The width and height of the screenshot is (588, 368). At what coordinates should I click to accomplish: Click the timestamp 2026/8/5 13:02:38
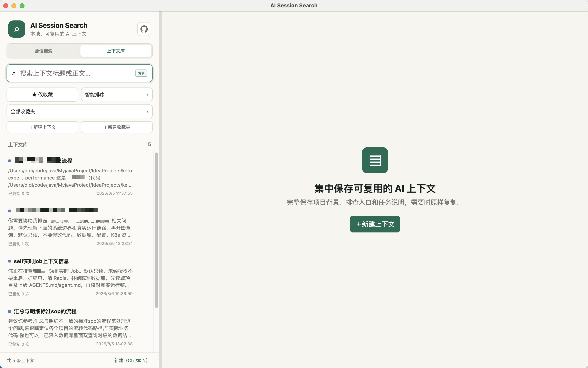114,344
